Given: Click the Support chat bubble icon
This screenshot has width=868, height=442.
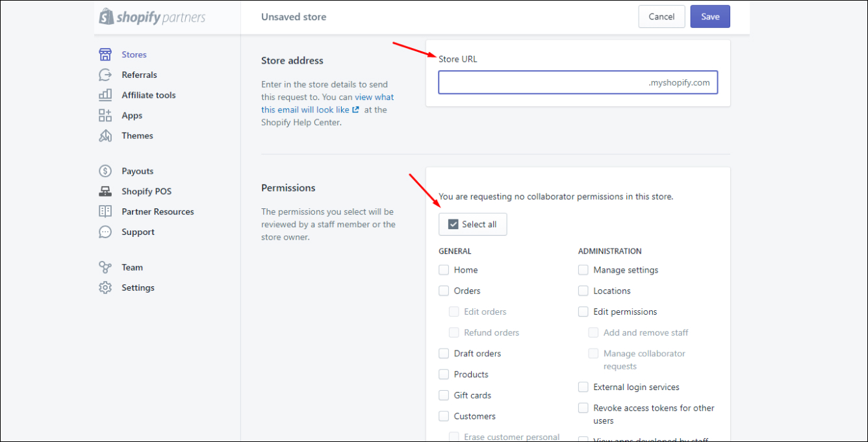Looking at the screenshot, I should (105, 232).
